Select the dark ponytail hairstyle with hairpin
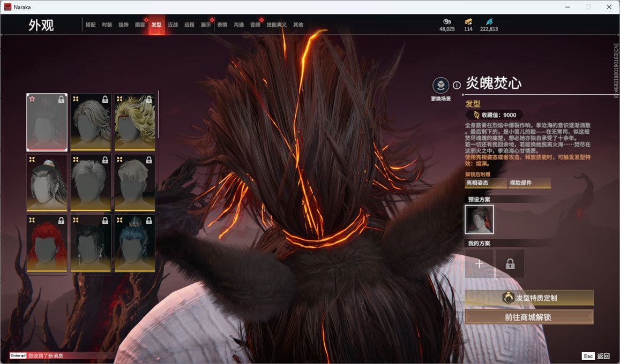The width and height of the screenshot is (620, 364). point(47,183)
